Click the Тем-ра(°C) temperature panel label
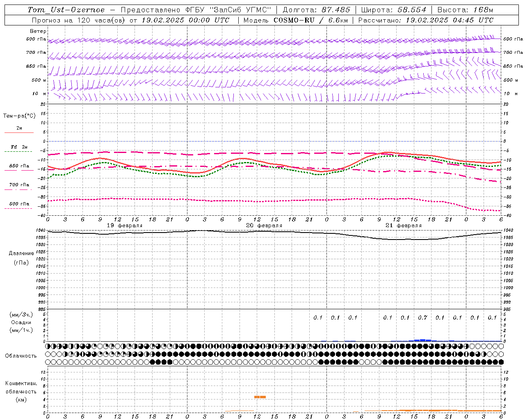The height and width of the screenshot is (420, 525). [x=19, y=116]
